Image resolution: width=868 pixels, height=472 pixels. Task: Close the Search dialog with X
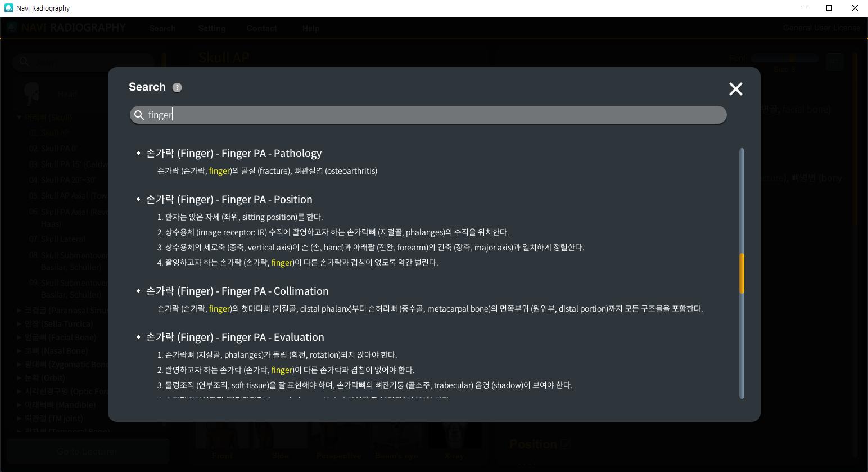coord(735,89)
